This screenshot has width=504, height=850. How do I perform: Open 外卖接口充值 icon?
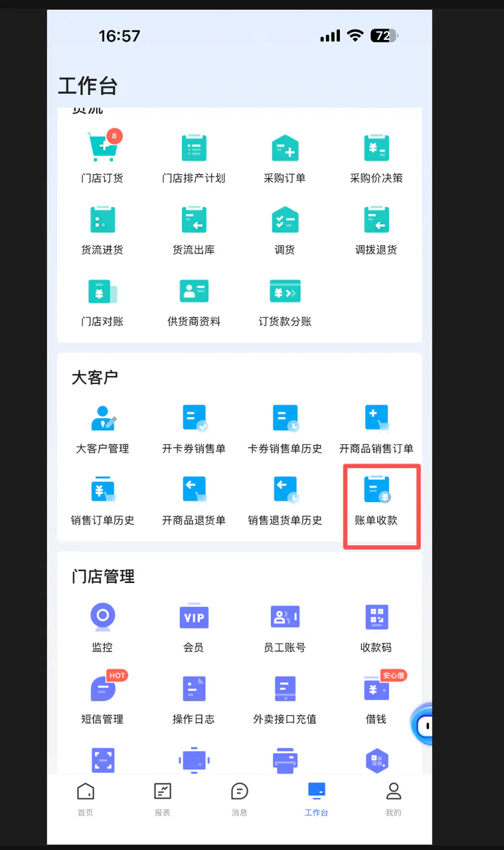[285, 689]
